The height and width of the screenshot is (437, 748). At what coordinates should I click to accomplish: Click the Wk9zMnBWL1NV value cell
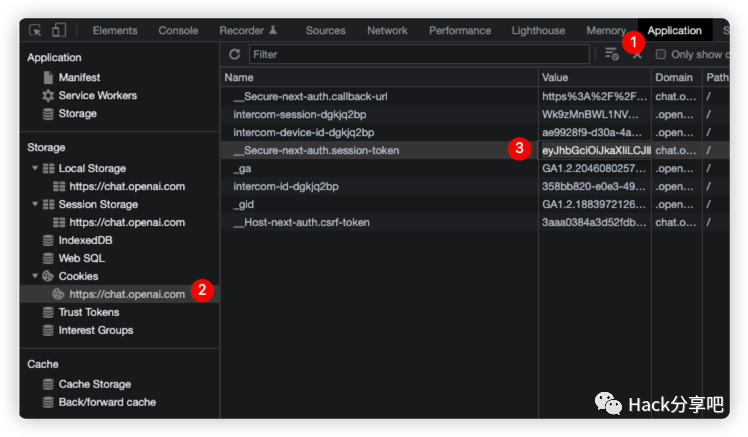[x=595, y=114]
